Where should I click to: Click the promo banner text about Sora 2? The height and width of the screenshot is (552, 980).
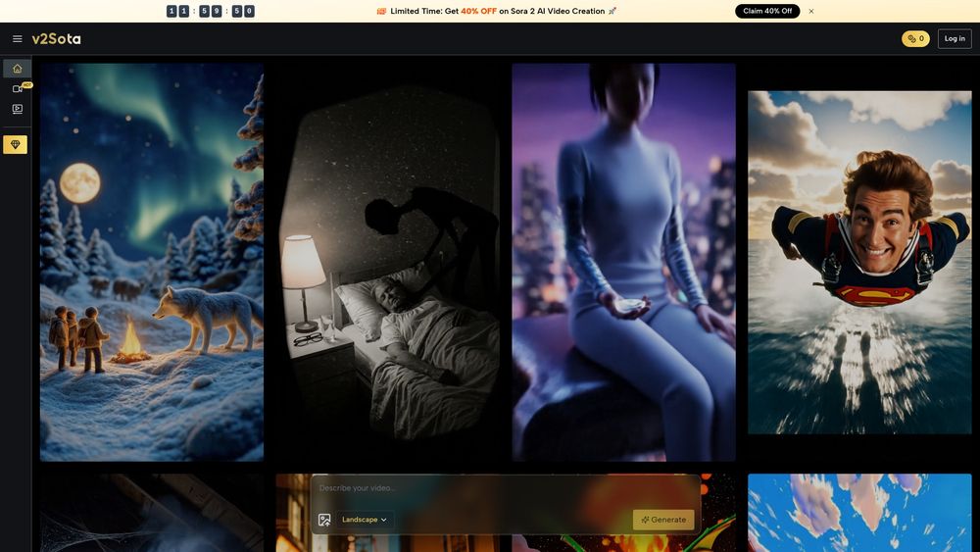(496, 11)
